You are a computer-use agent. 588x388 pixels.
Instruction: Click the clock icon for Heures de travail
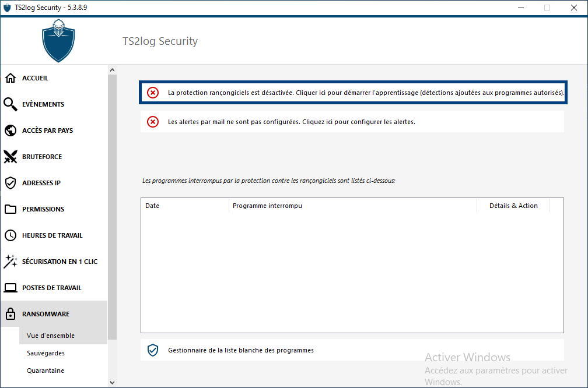pos(10,235)
